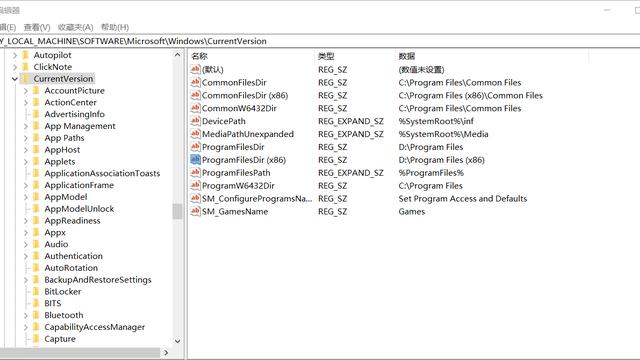Click the Bluetooth folder icon
Image resolution: width=640 pixels, height=360 pixels.
[x=36, y=315]
